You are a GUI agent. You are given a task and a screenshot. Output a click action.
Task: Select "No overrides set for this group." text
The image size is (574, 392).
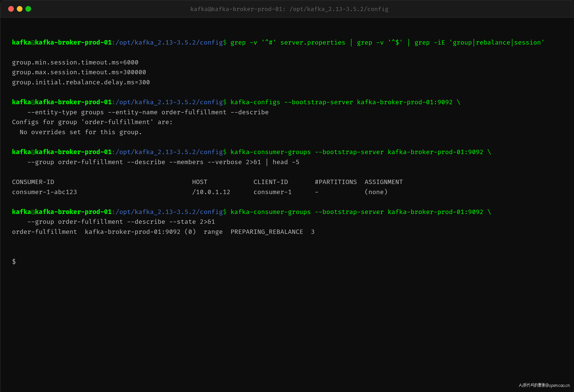point(81,132)
